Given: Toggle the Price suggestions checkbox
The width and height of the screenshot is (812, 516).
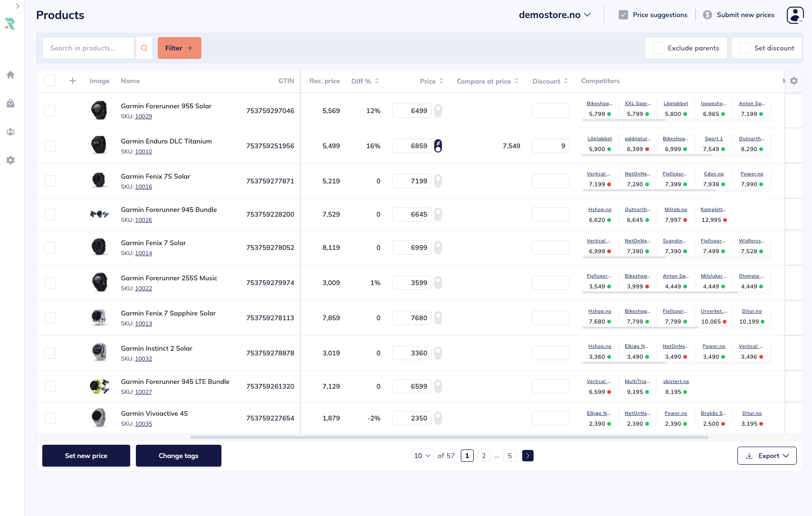Looking at the screenshot, I should (623, 15).
